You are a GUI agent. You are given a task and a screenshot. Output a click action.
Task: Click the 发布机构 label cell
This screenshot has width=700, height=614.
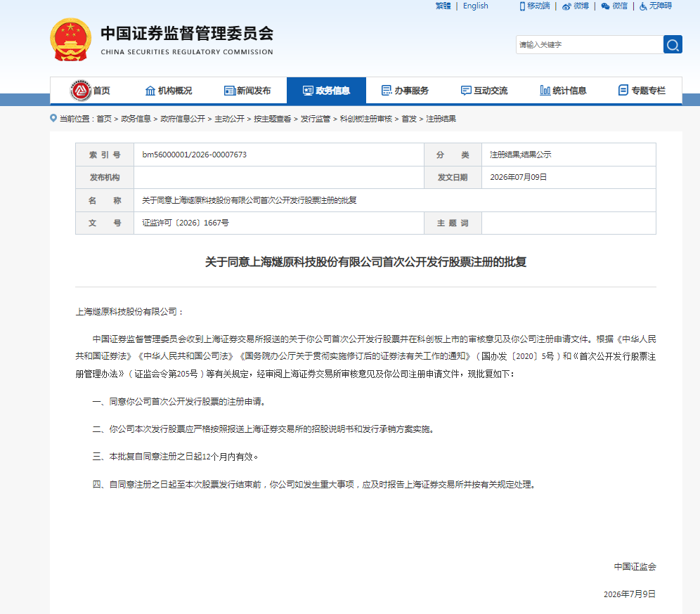click(105, 177)
